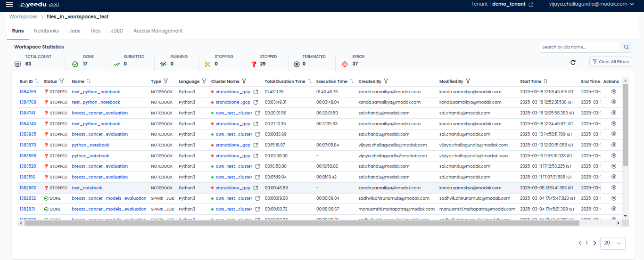Screen dimensions: 644x260
Task: Click the email konda.samaikya@modak.com in run 1384769 Created By
Action: [x=389, y=92]
